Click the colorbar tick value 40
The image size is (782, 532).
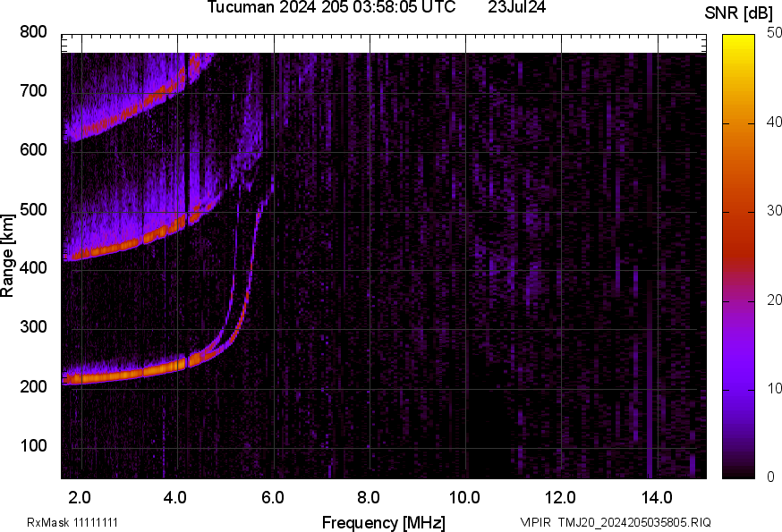pyautogui.click(x=774, y=122)
